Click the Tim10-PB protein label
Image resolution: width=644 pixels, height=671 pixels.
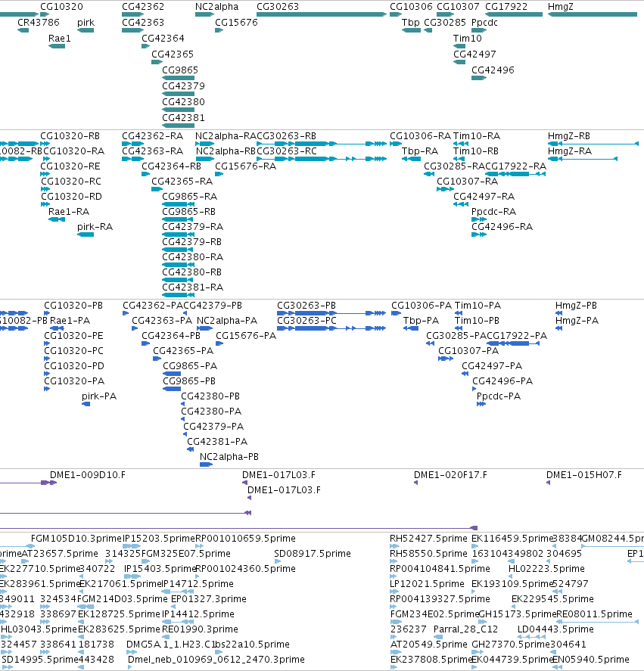pos(477,321)
